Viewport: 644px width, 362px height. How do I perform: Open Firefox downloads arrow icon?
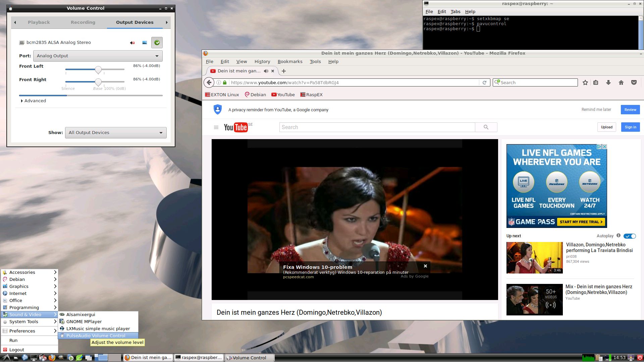click(x=608, y=83)
